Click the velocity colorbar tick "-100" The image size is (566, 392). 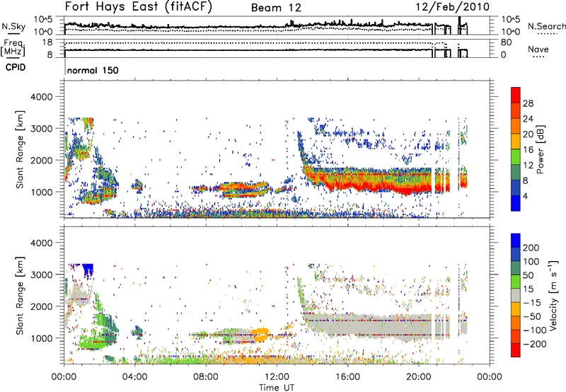pyautogui.click(x=534, y=330)
